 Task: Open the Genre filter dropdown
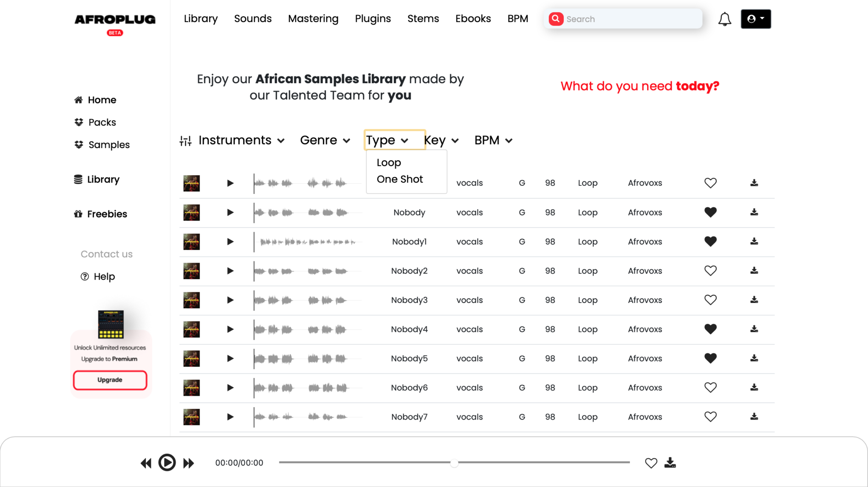click(x=325, y=140)
